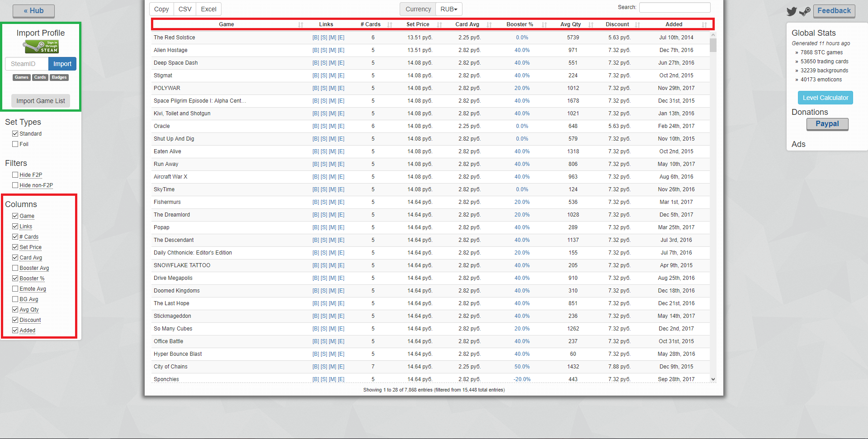Click scrollbar down arrow in table

tap(713, 379)
